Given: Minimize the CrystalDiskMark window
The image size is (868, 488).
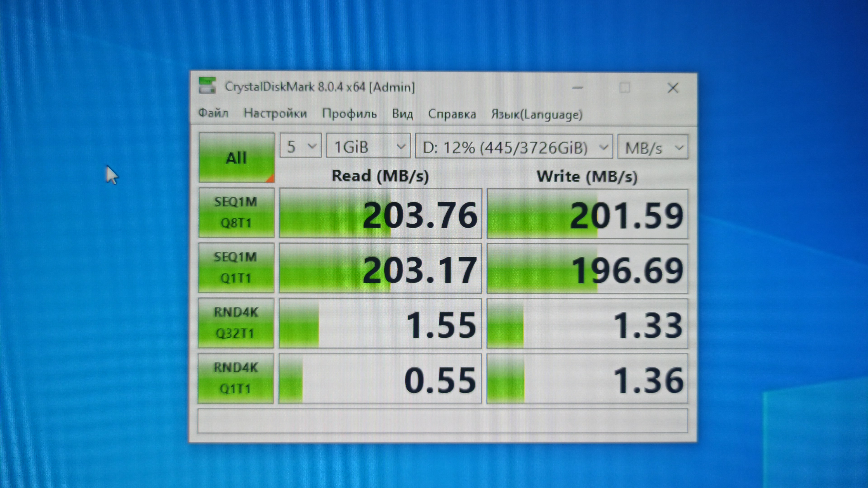Looking at the screenshot, I should pos(577,88).
